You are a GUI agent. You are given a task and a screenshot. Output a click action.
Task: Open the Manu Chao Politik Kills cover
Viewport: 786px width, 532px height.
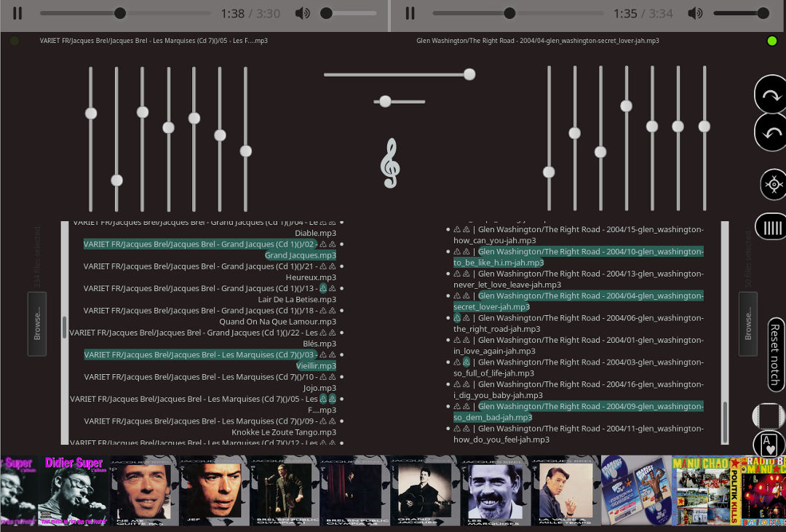click(706, 491)
